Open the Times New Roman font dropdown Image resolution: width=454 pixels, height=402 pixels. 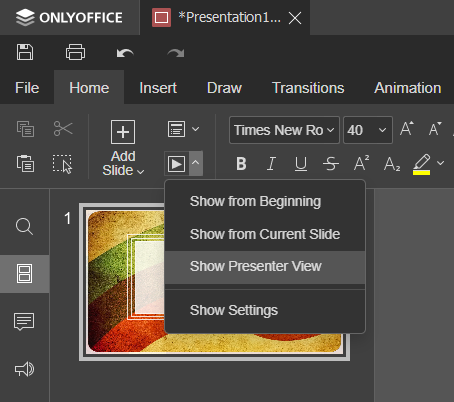284,130
